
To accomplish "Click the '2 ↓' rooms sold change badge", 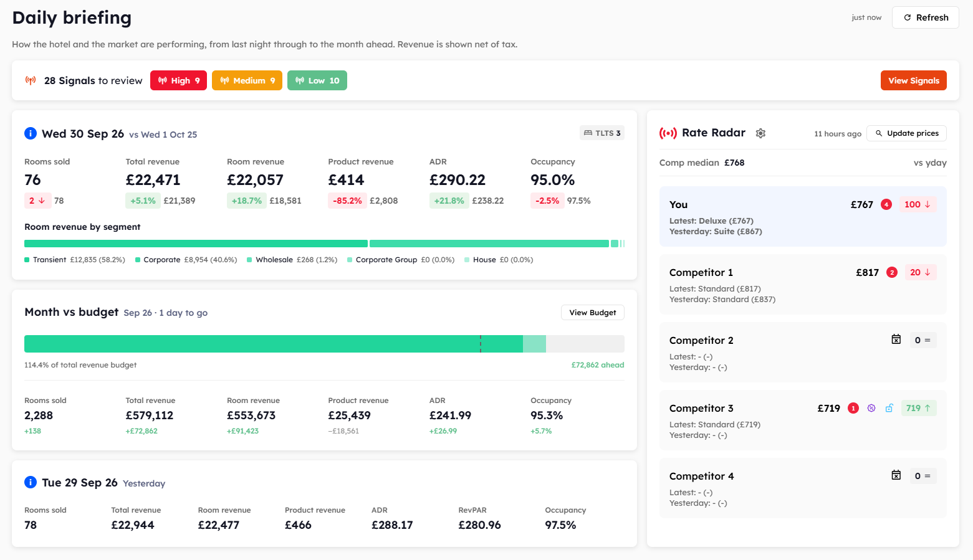I will click(x=37, y=201).
